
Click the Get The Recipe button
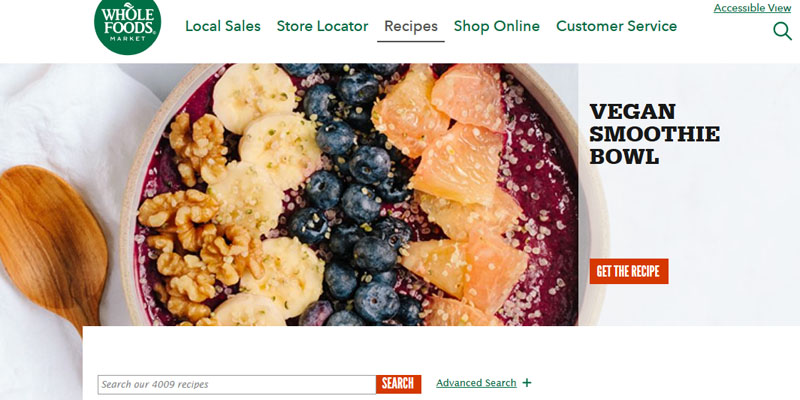pyautogui.click(x=629, y=271)
